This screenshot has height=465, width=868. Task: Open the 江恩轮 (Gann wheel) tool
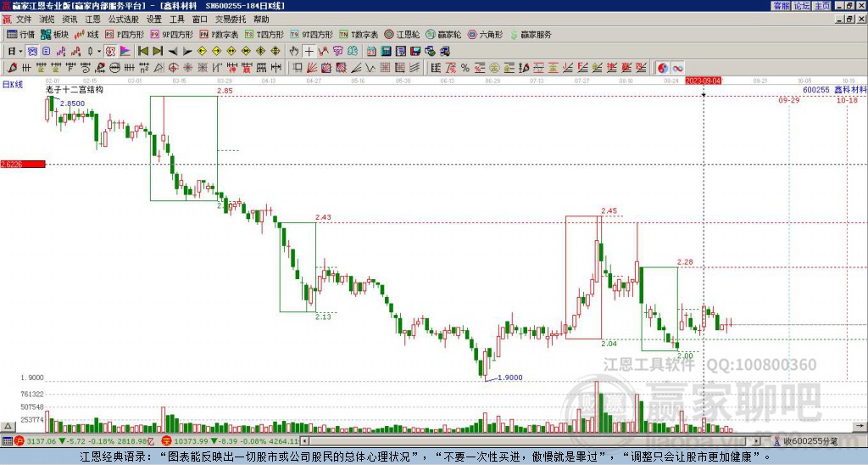[x=402, y=34]
